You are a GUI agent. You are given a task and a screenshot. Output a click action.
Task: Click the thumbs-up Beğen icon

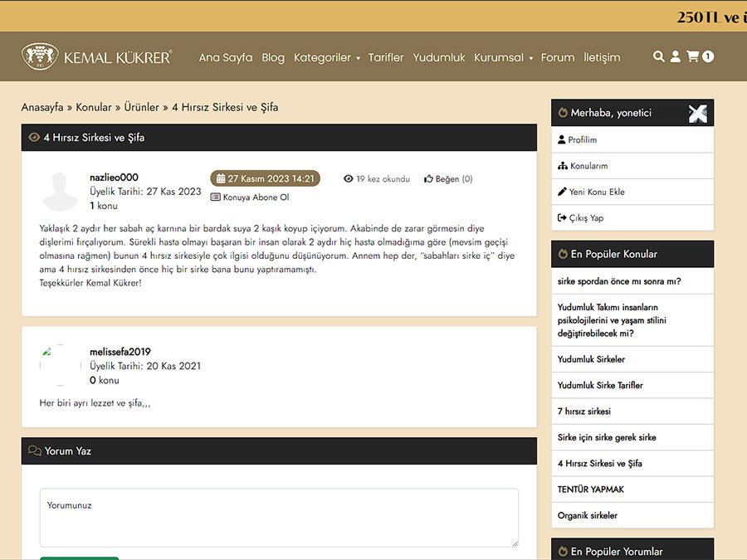pos(429,178)
